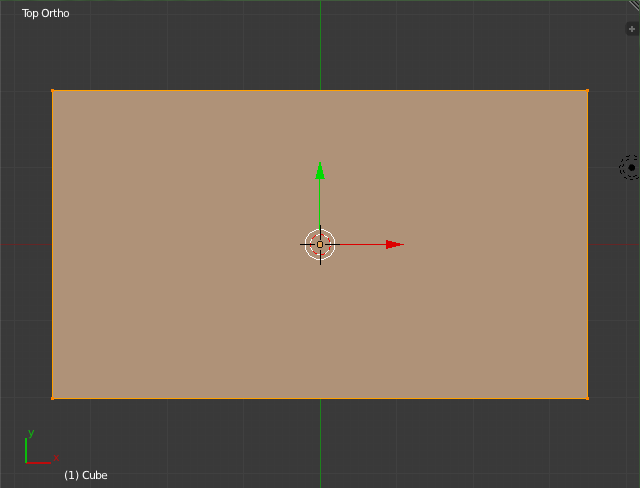Click the green Y-axis manipulator arrow
This screenshot has width=640, height=488.
(320, 171)
